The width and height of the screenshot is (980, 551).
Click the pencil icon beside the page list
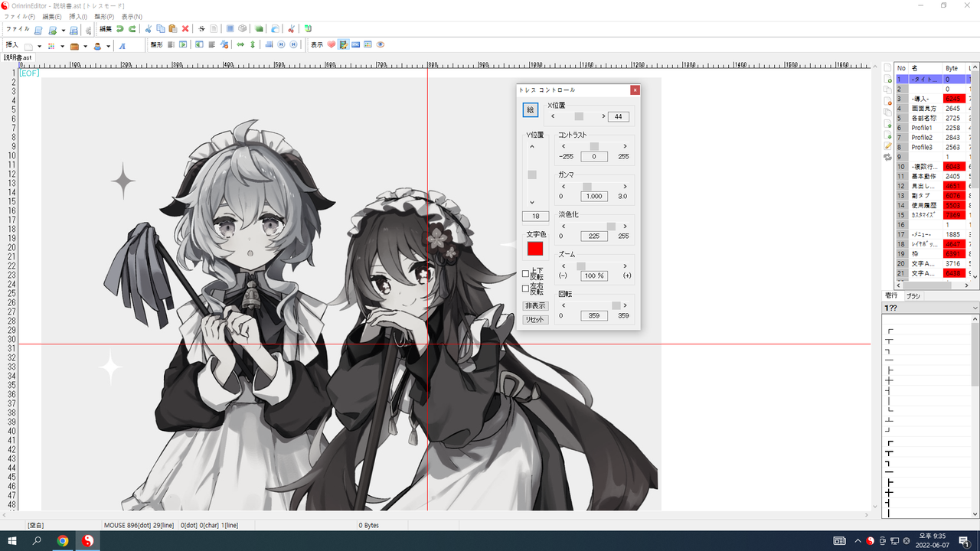click(887, 145)
